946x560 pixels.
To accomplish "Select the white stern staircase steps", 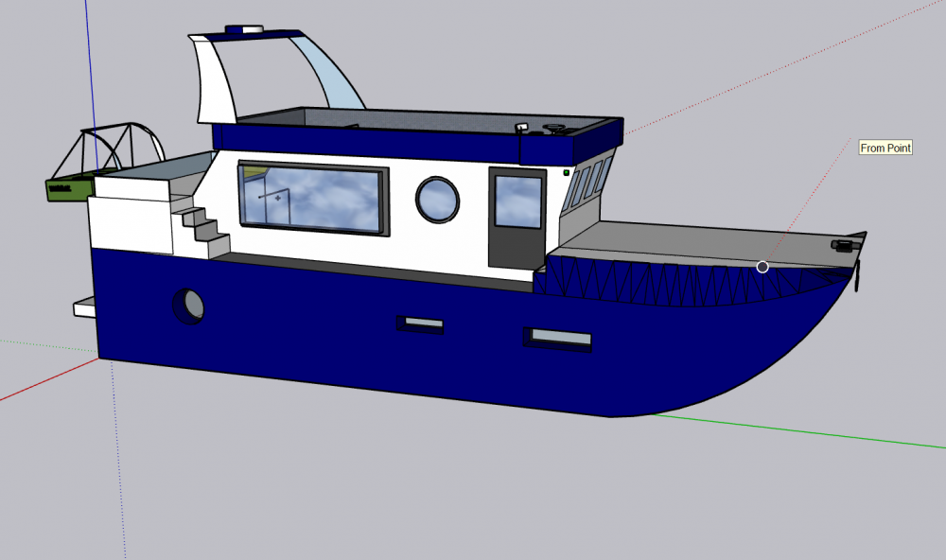I will (x=201, y=234).
